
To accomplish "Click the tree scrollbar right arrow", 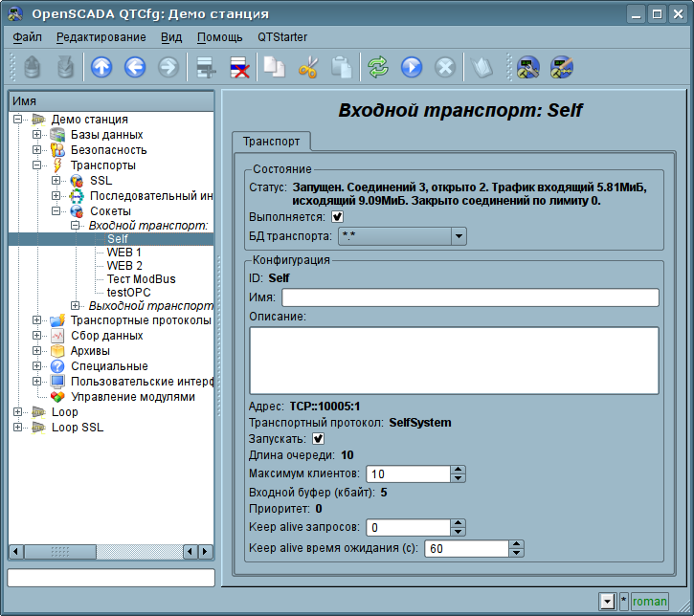I will 205,552.
